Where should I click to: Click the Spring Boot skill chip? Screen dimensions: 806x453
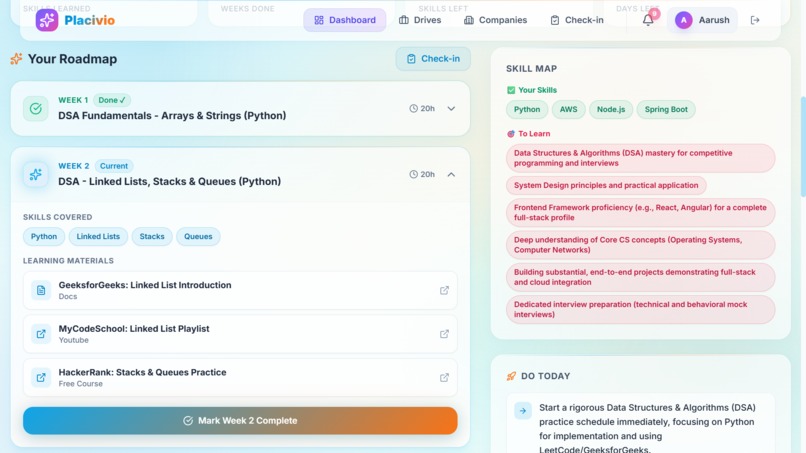[666, 110]
